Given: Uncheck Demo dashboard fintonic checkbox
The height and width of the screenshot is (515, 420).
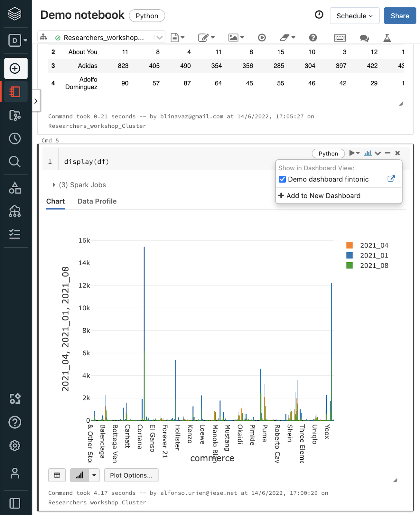Looking at the screenshot, I should point(282,179).
